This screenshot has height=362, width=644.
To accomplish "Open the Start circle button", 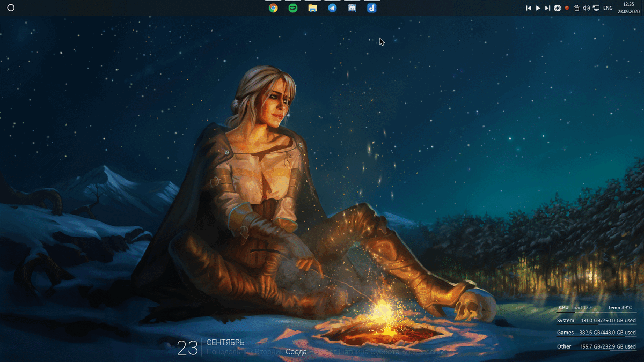I will (10, 8).
